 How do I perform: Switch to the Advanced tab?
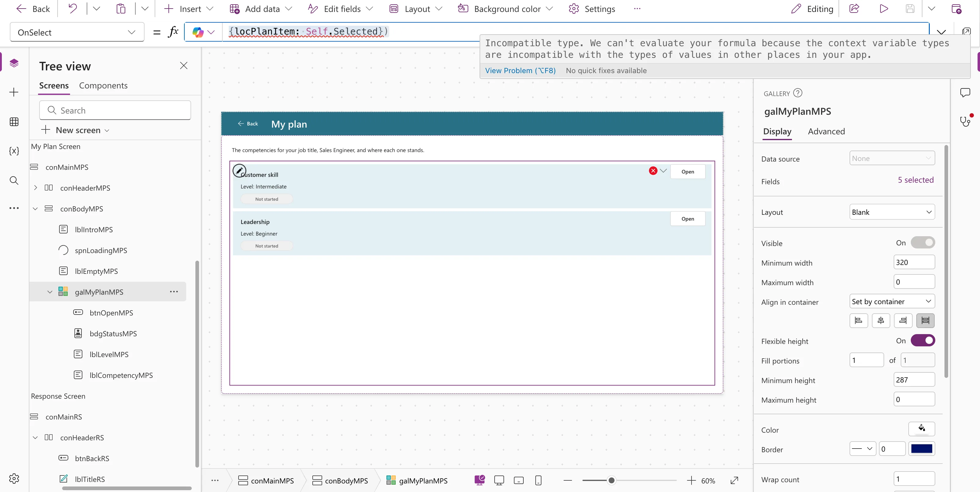[826, 131]
